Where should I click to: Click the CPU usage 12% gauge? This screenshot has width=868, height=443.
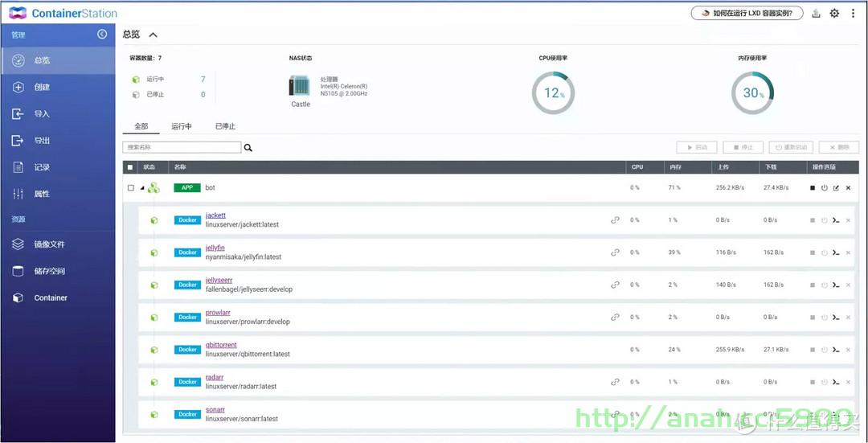click(x=553, y=93)
